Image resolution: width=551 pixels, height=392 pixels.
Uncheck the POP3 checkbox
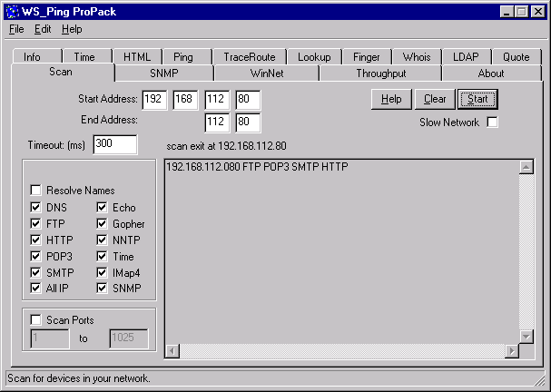35,256
